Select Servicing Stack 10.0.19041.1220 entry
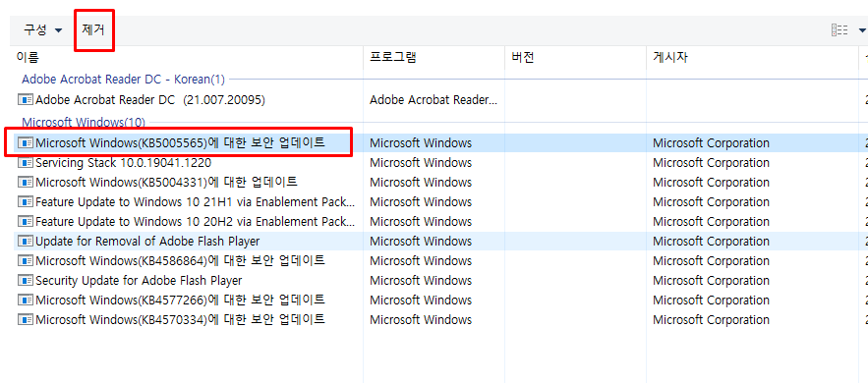 123,162
